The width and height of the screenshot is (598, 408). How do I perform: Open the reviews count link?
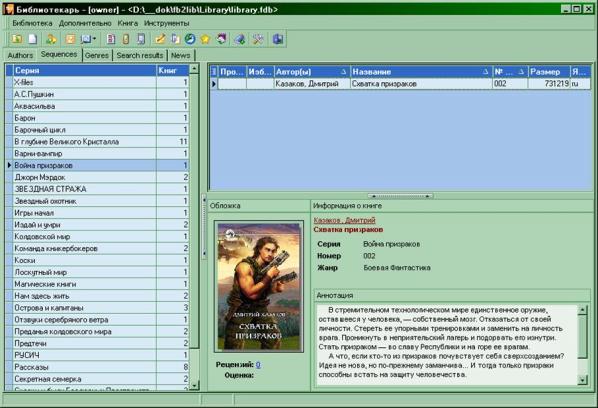pos(258,365)
